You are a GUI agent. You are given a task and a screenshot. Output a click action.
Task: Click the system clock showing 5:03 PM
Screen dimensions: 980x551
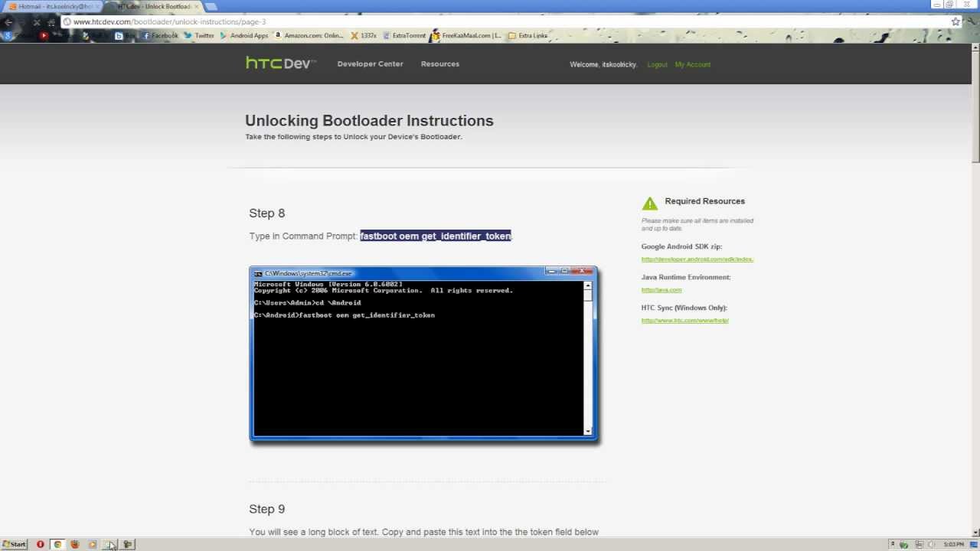[x=954, y=544]
